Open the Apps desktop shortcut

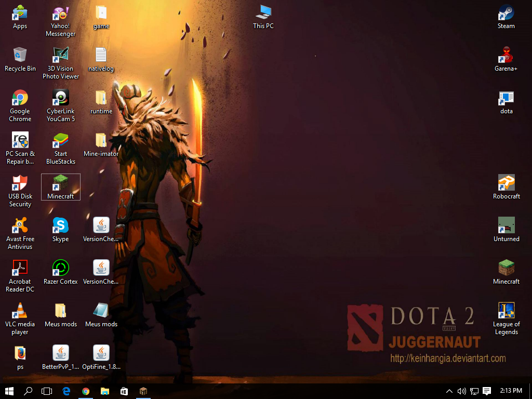(20, 17)
